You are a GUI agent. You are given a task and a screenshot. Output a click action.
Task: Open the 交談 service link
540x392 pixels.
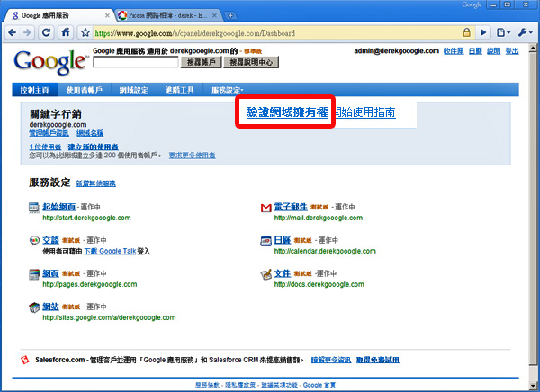(x=50, y=240)
